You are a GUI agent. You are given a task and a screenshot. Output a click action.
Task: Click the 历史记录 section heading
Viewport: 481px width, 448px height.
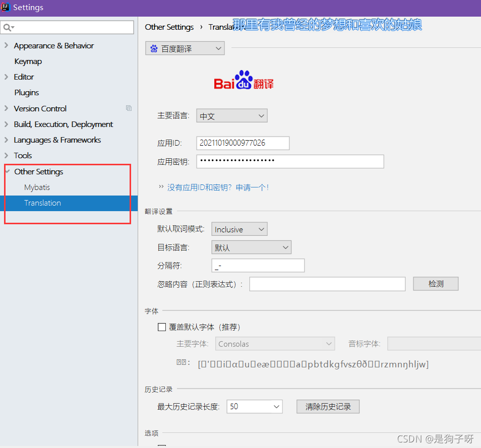[x=159, y=390]
